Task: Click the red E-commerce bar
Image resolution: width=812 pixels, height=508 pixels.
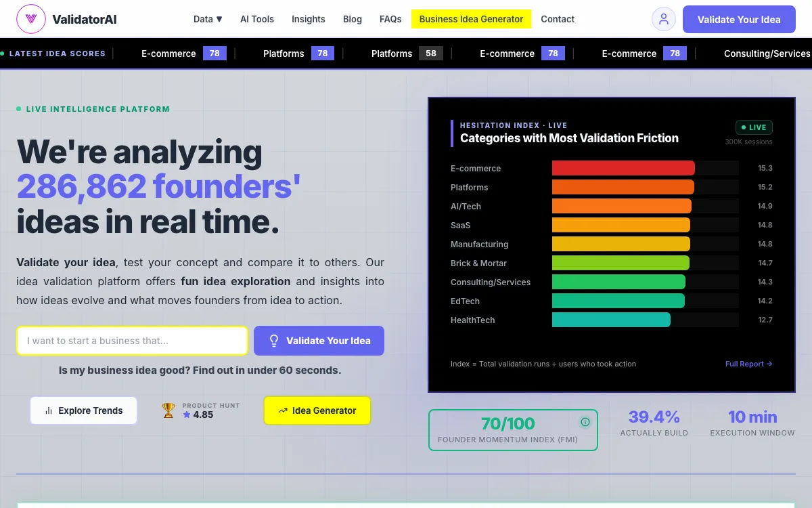Action: 623,168
